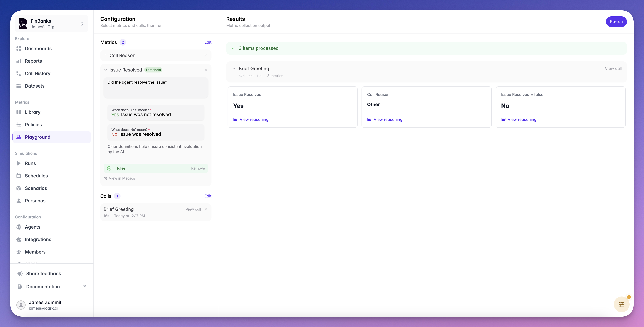The height and width of the screenshot is (327, 644).
Task: Open the floating settings sliders button
Action: pos(622,304)
